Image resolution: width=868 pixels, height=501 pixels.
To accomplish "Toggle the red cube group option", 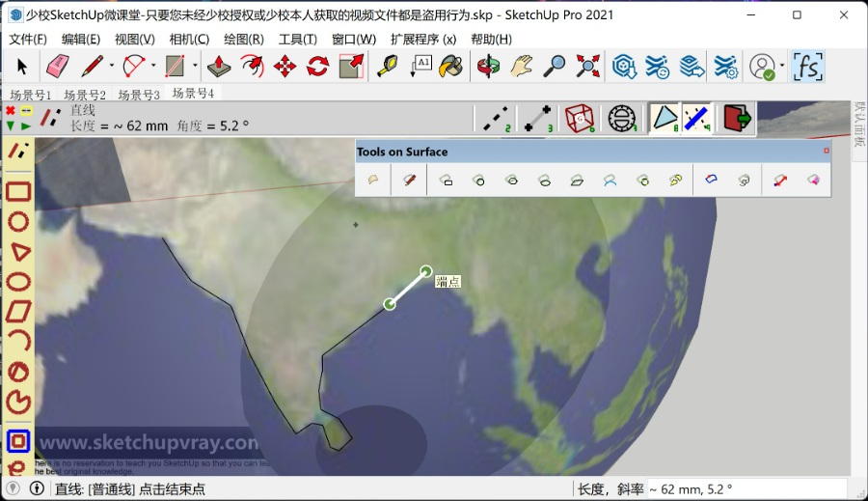I will pyautogui.click(x=580, y=118).
